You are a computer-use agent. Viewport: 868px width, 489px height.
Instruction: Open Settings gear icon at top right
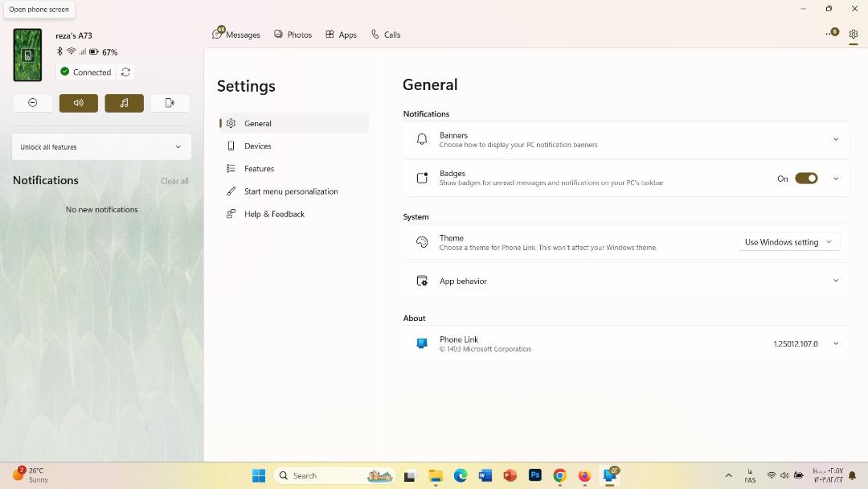(x=853, y=34)
